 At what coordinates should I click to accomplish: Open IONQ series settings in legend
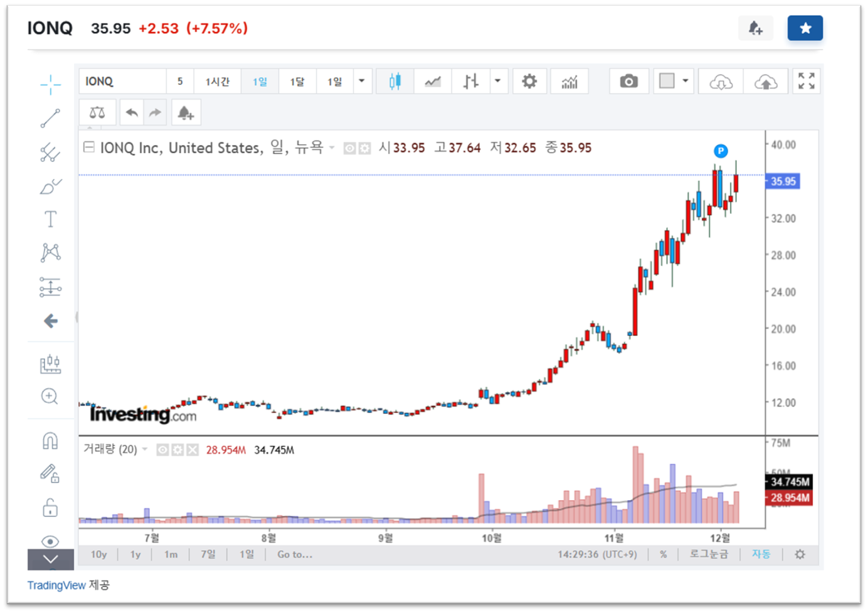tap(364, 148)
